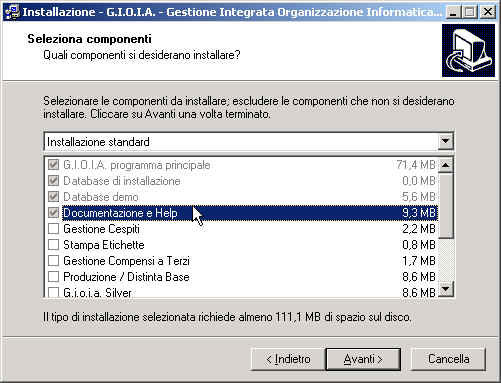Toggle G.I.O.I.A. programma principale checkbox
Image resolution: width=501 pixels, height=383 pixels.
click(53, 165)
